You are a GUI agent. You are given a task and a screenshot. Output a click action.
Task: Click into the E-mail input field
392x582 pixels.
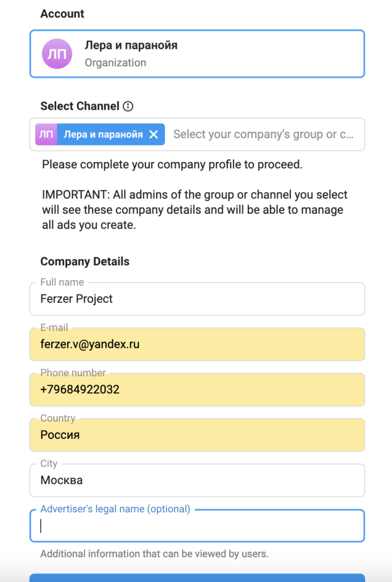tap(197, 344)
